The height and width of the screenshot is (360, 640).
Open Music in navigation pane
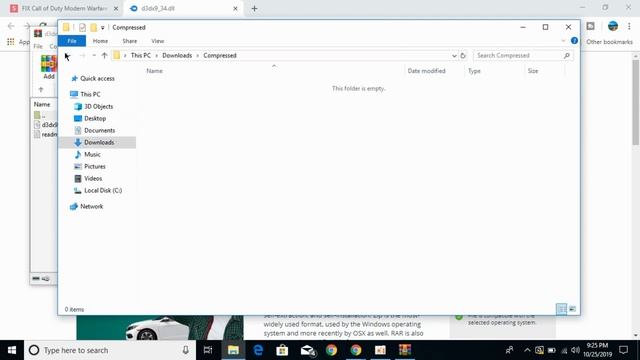click(x=92, y=155)
